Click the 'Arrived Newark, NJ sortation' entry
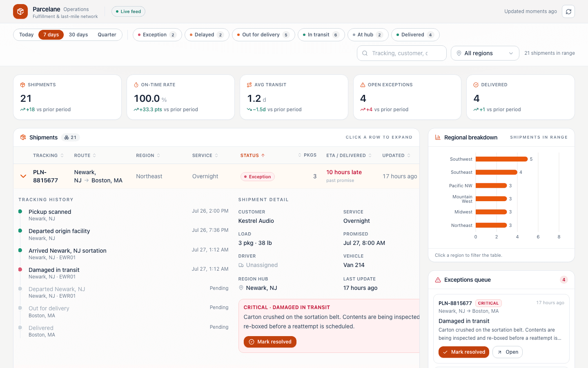The image size is (588, 368). tap(67, 251)
